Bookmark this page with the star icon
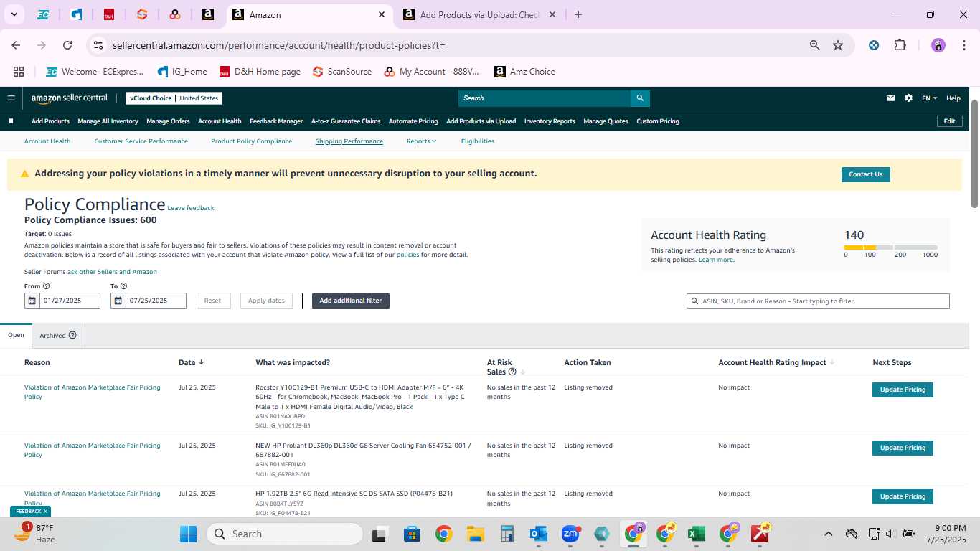This screenshot has height=551, width=980. 838,45
